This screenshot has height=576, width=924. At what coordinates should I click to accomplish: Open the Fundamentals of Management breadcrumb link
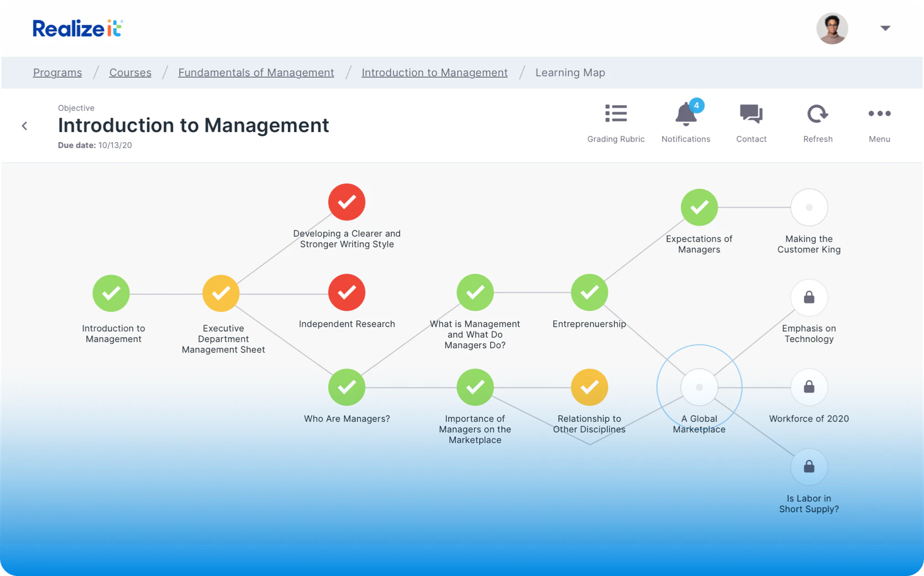(x=256, y=72)
